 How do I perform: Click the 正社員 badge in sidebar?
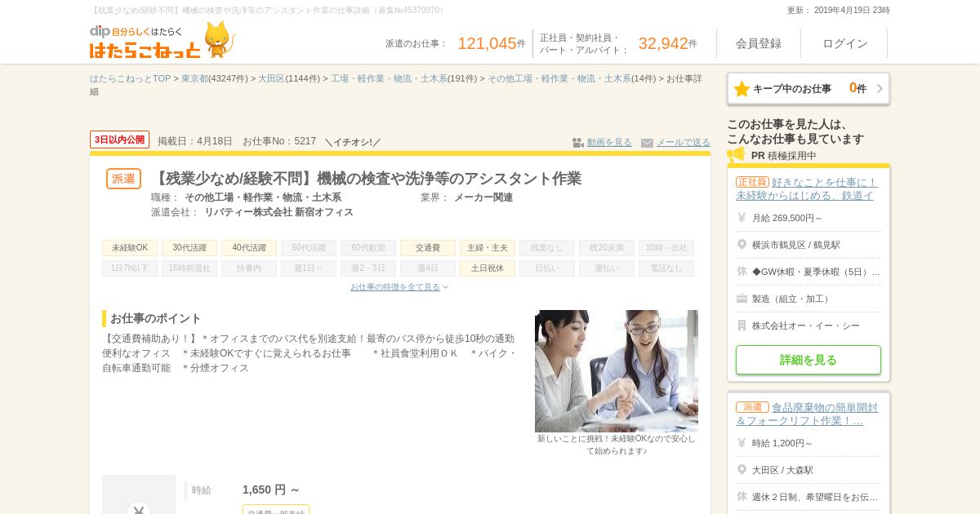(752, 182)
